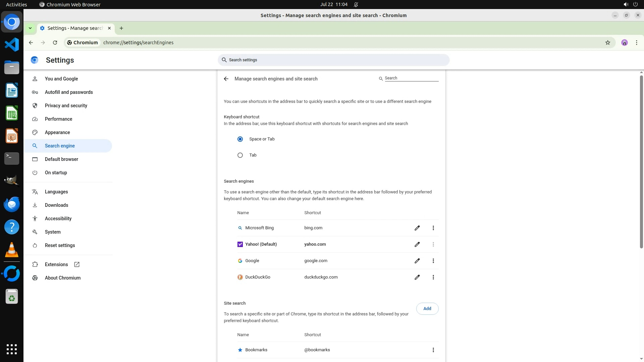Screen dimensions: 644x362
Task: Click the Add site search button
Action: pyautogui.click(x=427, y=309)
